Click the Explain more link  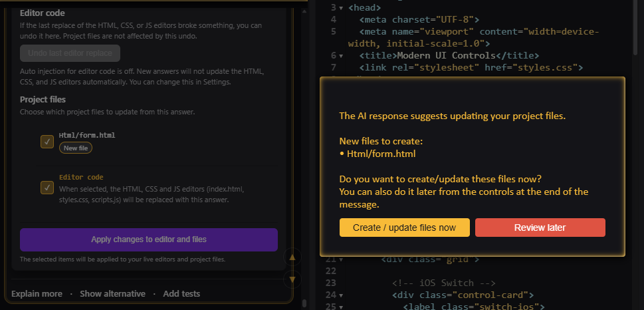coord(37,293)
